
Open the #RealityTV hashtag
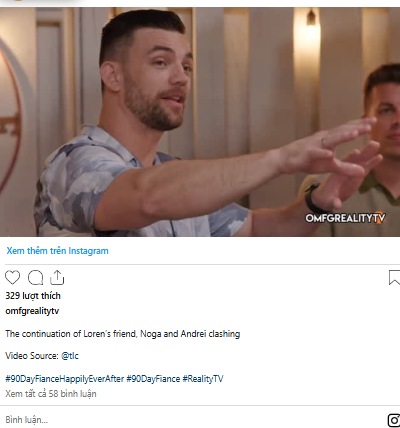click(203, 379)
